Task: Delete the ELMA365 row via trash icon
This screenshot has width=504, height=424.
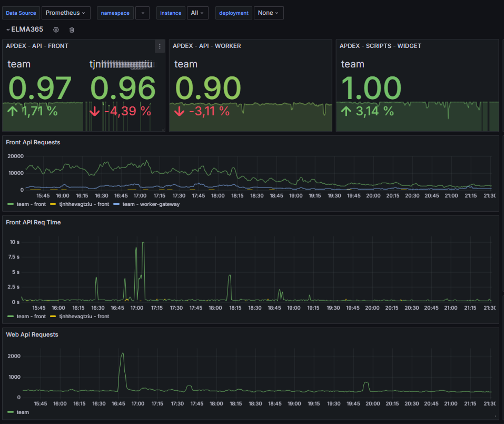Action: click(x=72, y=29)
